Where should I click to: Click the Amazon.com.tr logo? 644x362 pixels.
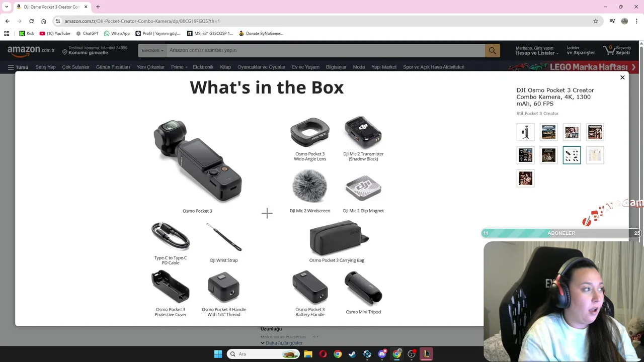[31, 50]
